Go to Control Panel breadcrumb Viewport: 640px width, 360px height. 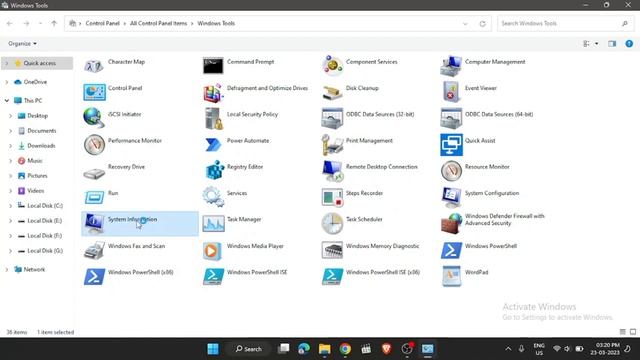102,23
